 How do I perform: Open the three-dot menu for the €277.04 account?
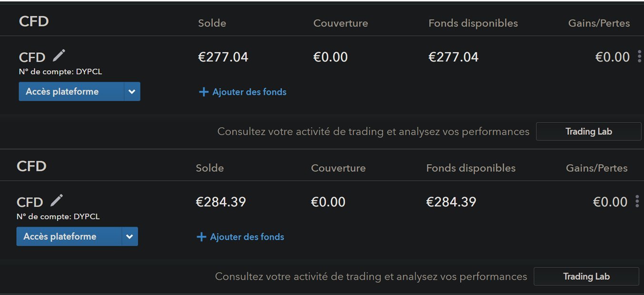[639, 57]
